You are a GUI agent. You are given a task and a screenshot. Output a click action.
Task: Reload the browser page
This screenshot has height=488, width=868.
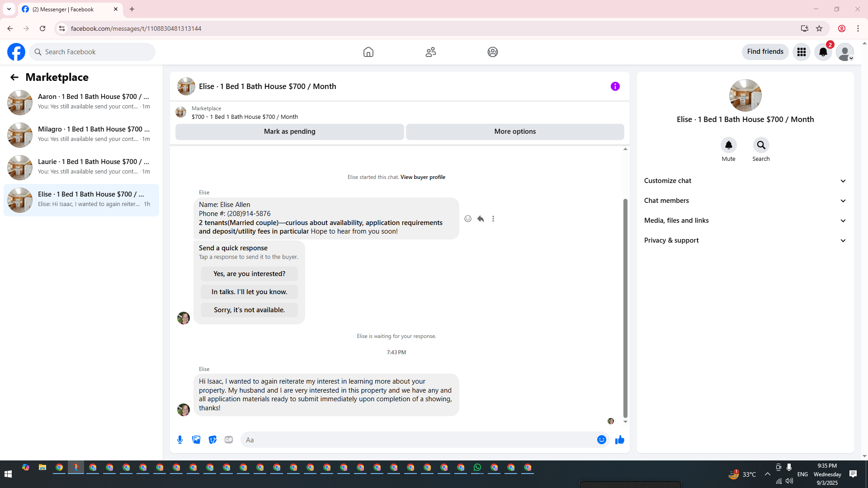tap(42, 28)
